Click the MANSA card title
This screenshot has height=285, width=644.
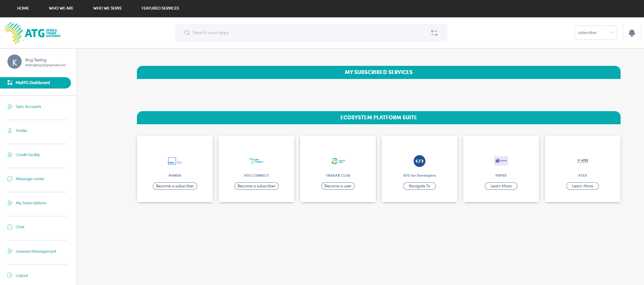[x=175, y=175]
